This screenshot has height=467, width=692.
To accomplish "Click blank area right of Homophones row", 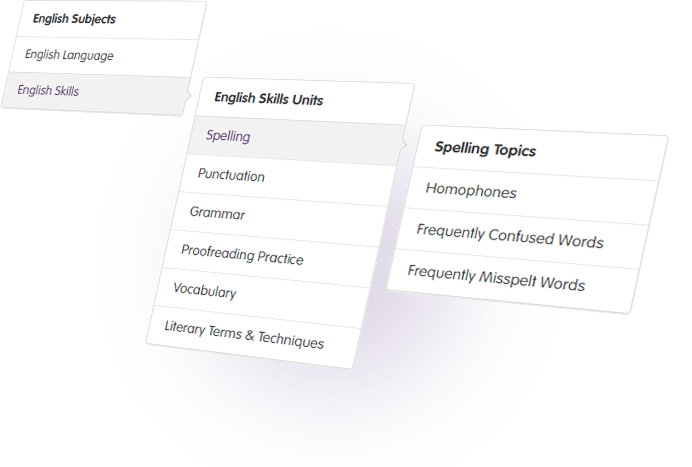I will pos(587,201).
